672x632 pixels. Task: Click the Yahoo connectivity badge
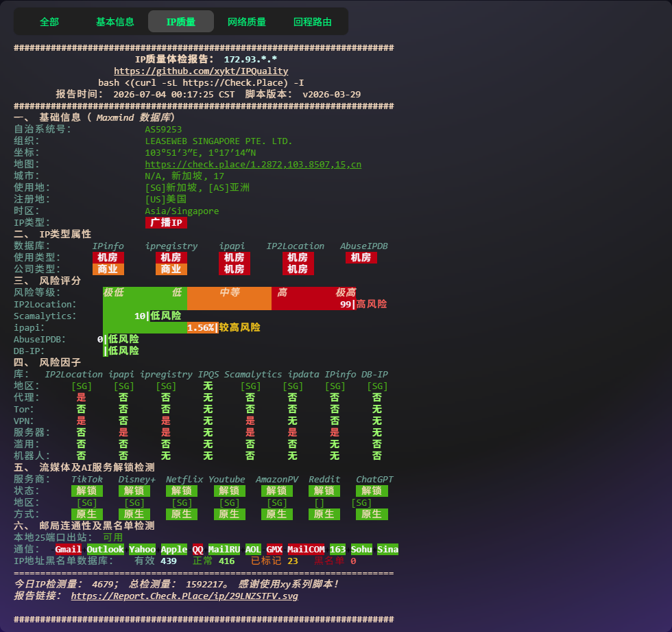tap(143, 549)
